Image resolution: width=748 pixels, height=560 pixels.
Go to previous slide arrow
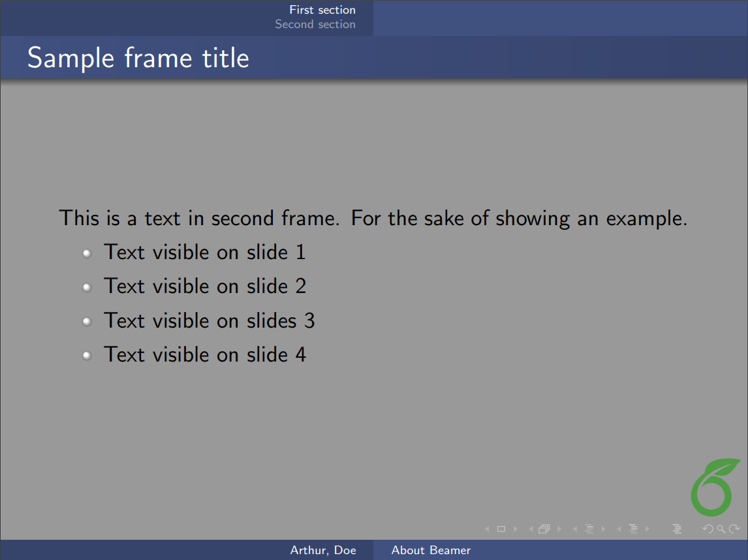coord(487,529)
